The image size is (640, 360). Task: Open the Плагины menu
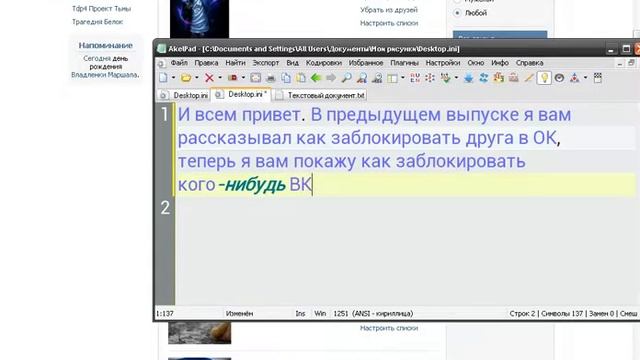coord(404,63)
